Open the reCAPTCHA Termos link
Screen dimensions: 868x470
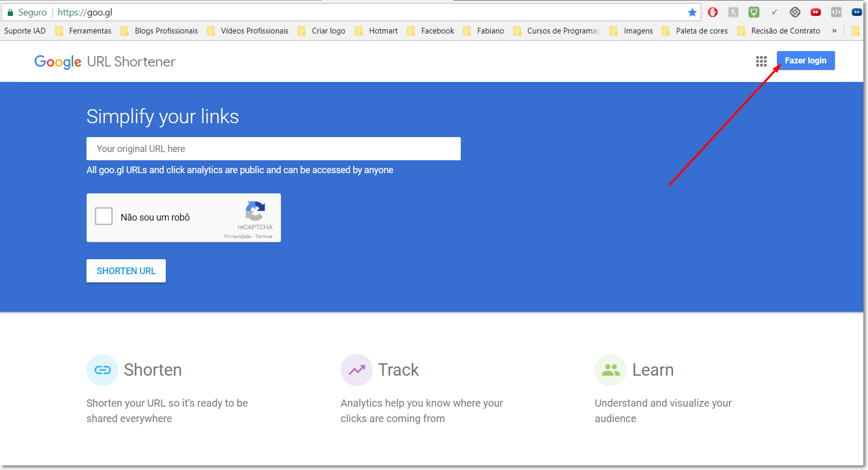(x=264, y=237)
